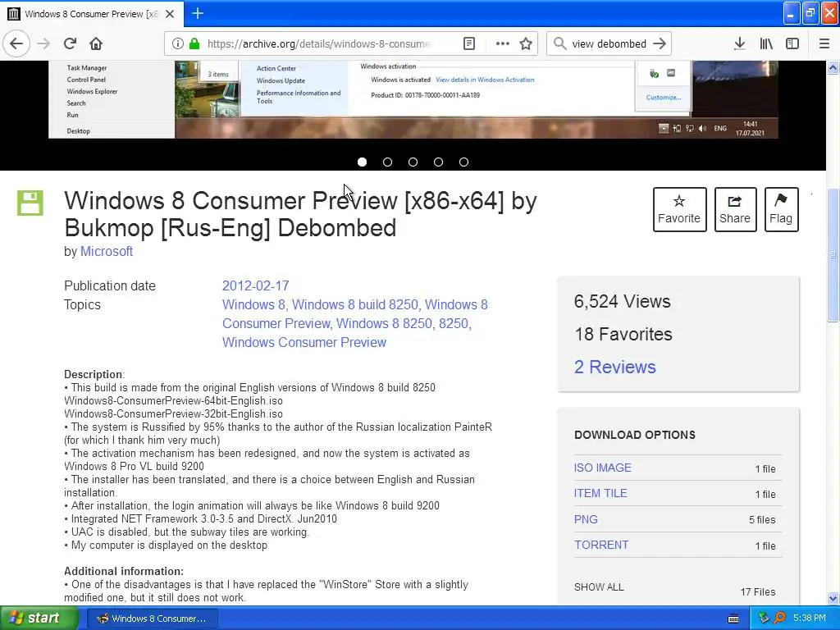Open the browser home page
Viewport: 840px width, 630px height.
click(x=96, y=43)
